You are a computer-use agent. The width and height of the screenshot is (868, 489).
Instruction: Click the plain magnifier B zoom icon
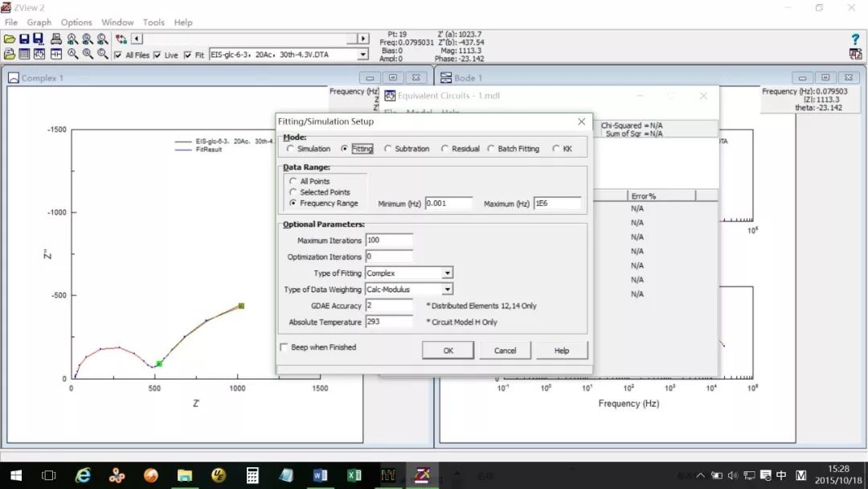88,54
